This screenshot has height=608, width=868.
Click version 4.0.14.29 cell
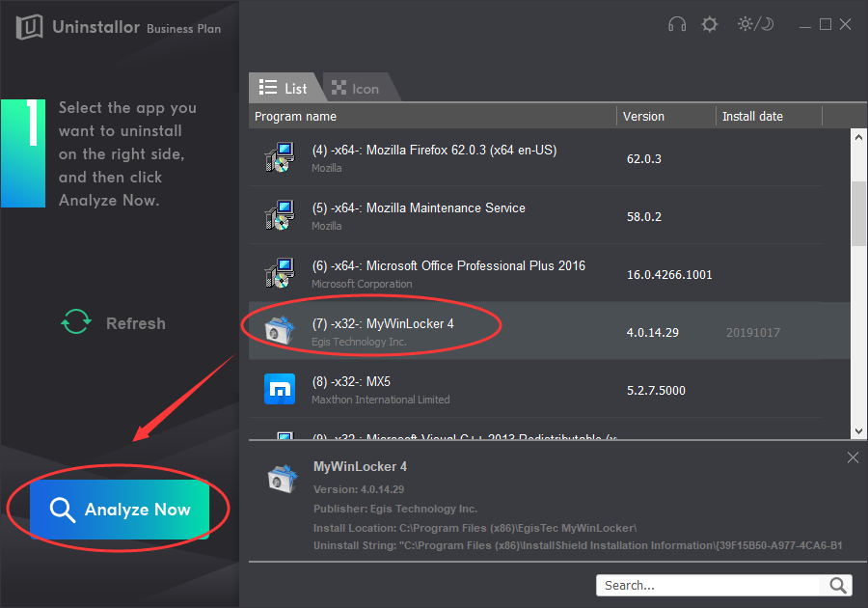653,333
